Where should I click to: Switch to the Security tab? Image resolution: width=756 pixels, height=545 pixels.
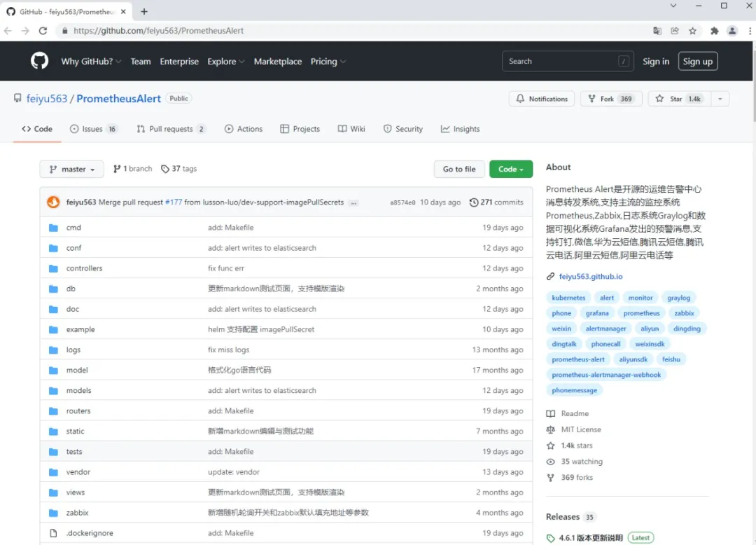click(403, 129)
